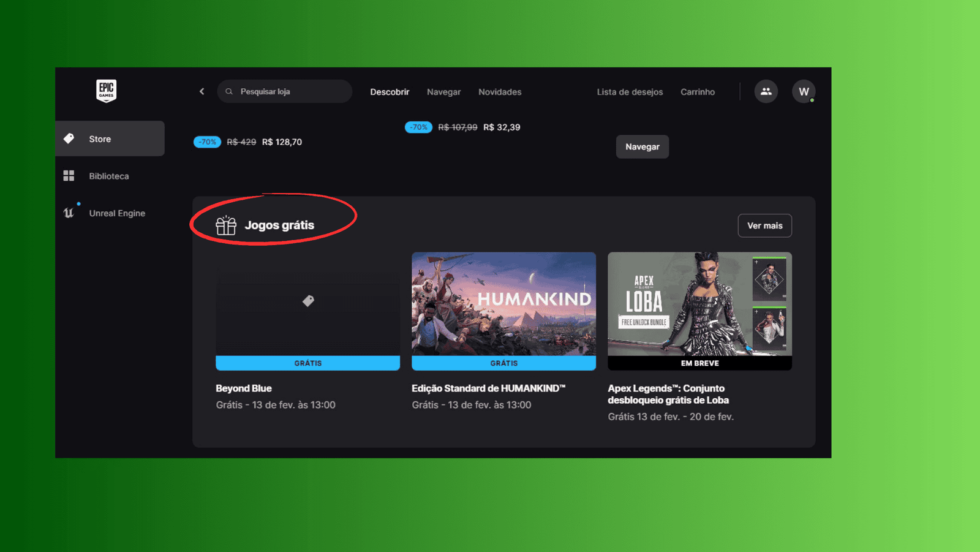The width and height of the screenshot is (980, 552).
Task: Open Lista de desejos
Action: pyautogui.click(x=630, y=92)
